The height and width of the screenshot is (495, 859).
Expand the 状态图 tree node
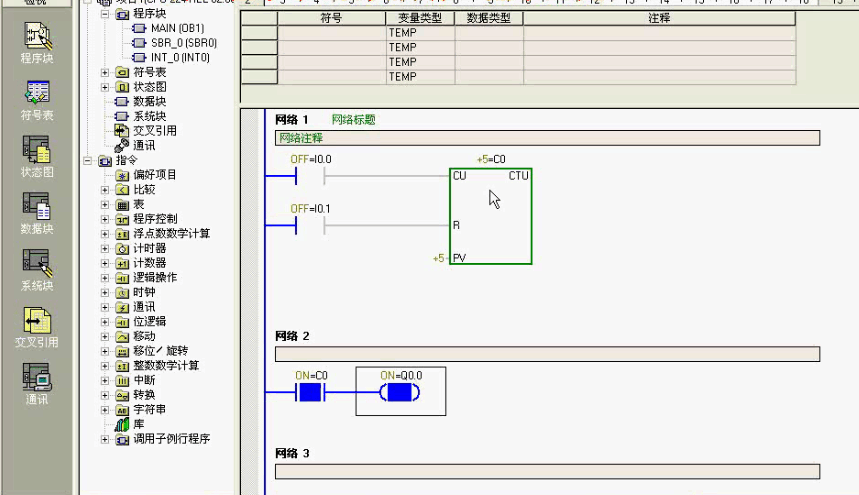[x=105, y=87]
